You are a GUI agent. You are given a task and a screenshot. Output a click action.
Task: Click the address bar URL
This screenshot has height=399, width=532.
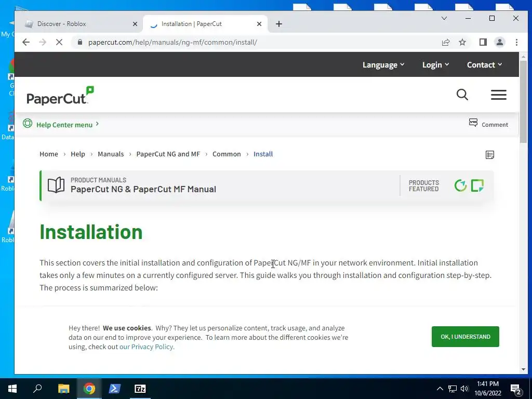point(172,43)
